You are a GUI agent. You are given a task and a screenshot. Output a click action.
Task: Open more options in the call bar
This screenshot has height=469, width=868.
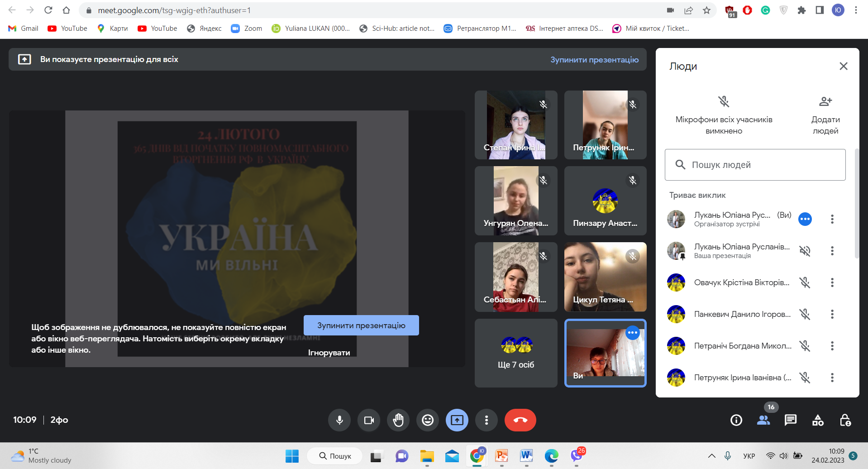click(x=486, y=420)
